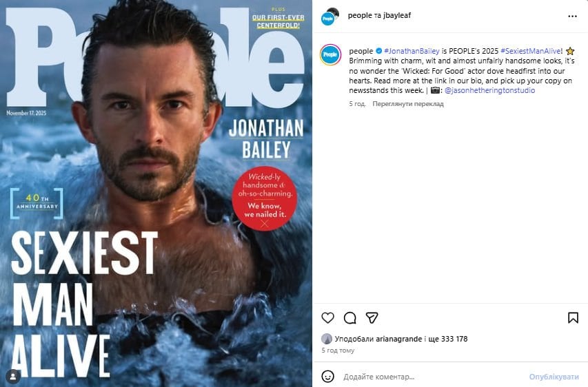Viewport: 588px width, 387px height.
Task: Open the people username in the header
Action: (360, 15)
